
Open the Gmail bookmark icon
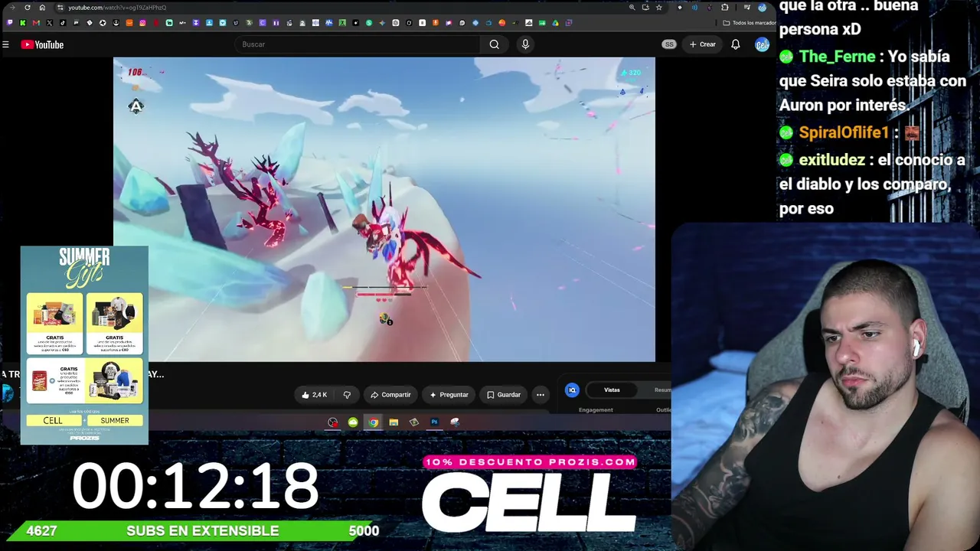point(36,23)
